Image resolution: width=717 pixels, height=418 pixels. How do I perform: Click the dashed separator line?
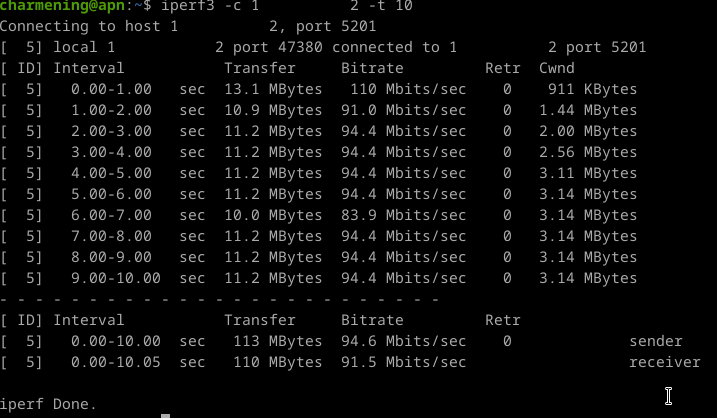click(220, 299)
